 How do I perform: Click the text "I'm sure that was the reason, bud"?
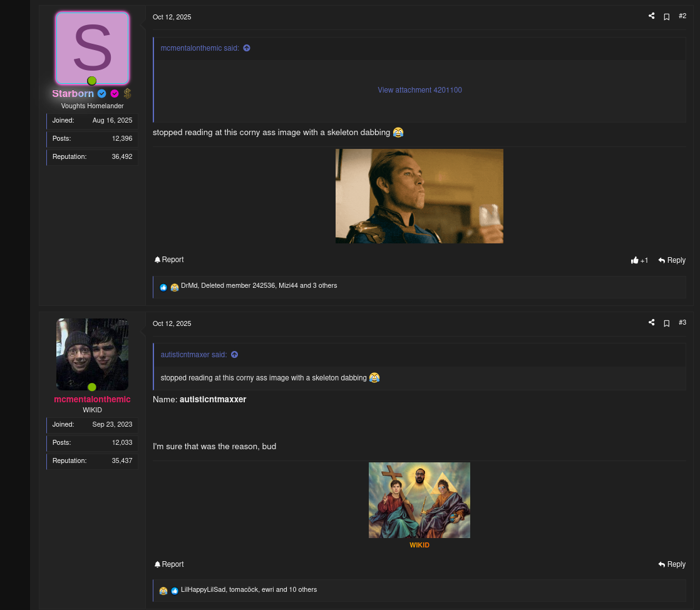(214, 447)
